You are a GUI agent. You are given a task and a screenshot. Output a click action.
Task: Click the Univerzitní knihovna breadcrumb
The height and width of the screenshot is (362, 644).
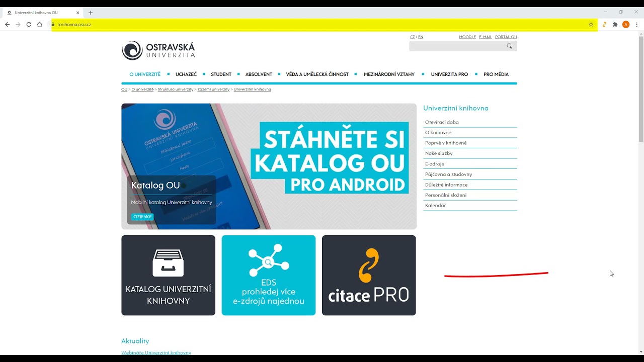click(x=252, y=89)
